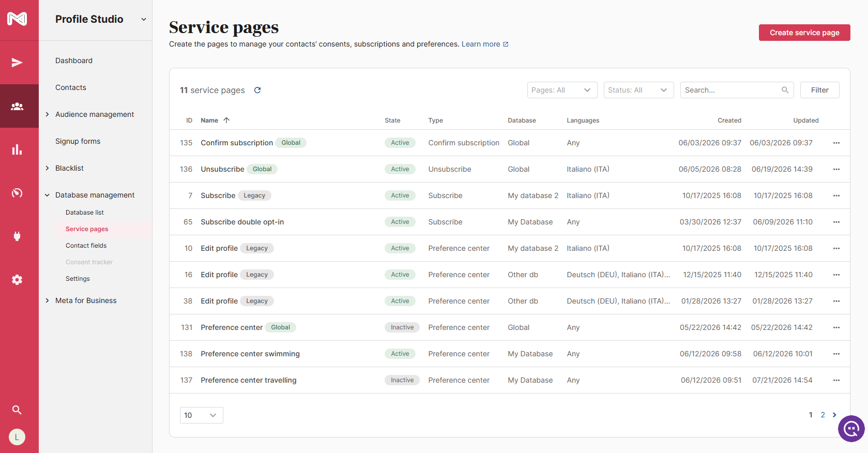Open actions menu for Edit profile ID 10
Screen dimensions: 868x453
click(x=836, y=248)
